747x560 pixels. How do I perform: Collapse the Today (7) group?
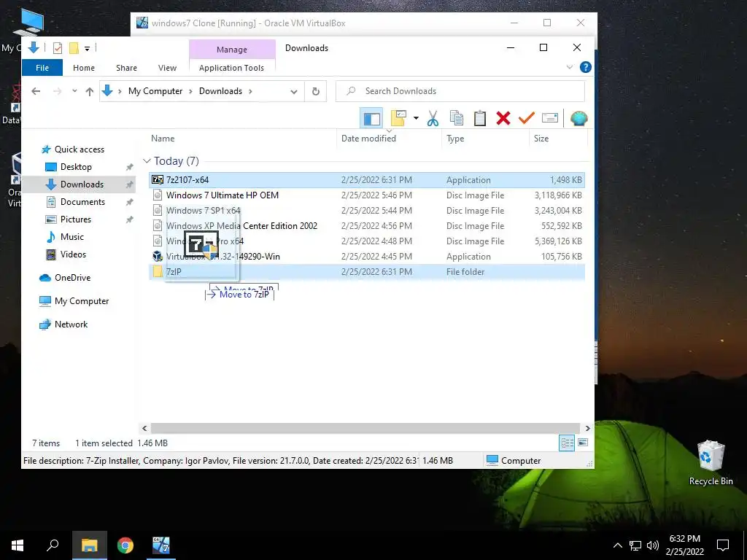pyautogui.click(x=147, y=161)
